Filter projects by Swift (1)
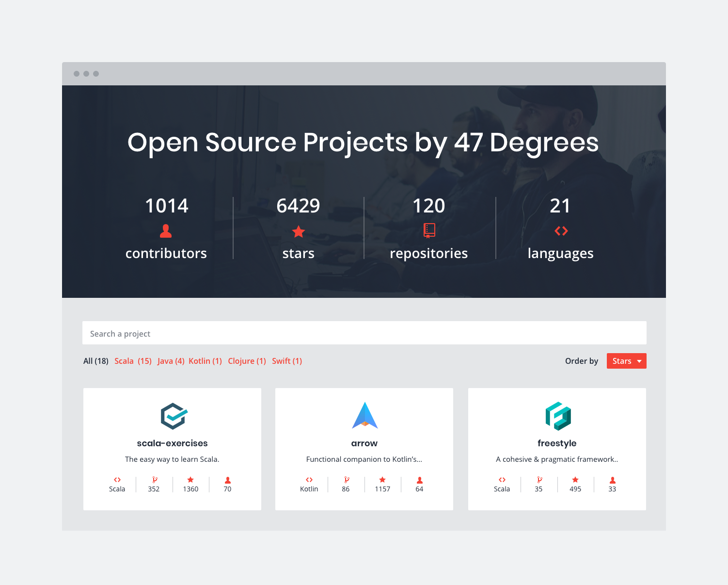Screen dimensions: 728x585 pos(287,361)
